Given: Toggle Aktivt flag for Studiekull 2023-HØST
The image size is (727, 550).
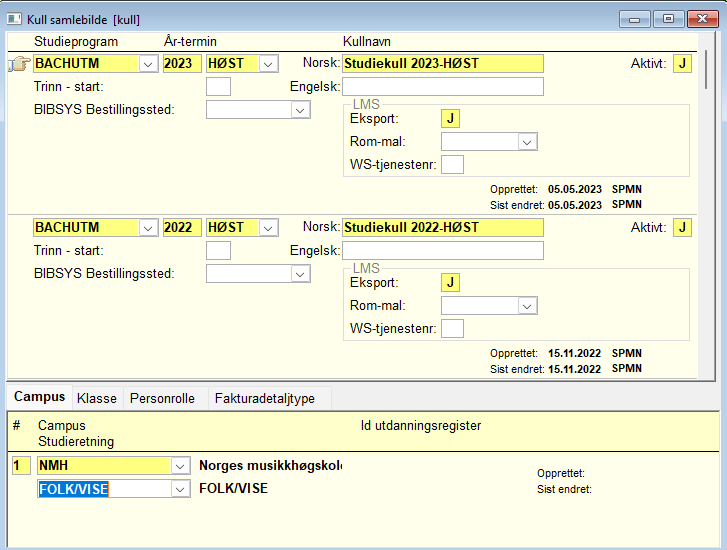Looking at the screenshot, I should click(x=682, y=64).
